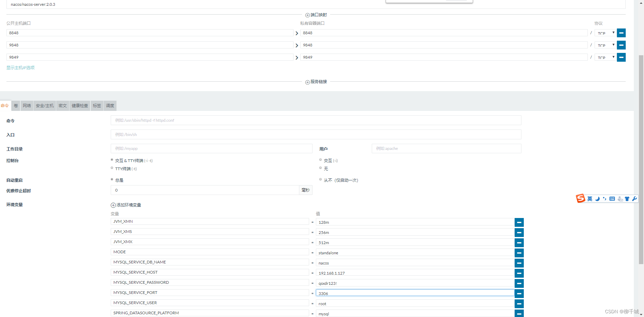Image resolution: width=644 pixels, height=317 pixels.
Task: Click the MYSQL_SERVICE_PASSWORD value field
Action: click(415, 283)
